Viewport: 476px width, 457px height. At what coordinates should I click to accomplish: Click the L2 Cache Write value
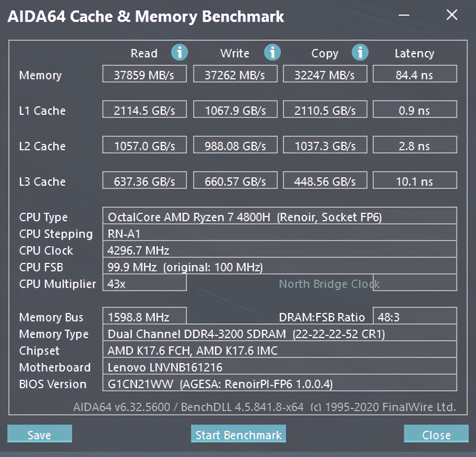click(234, 146)
